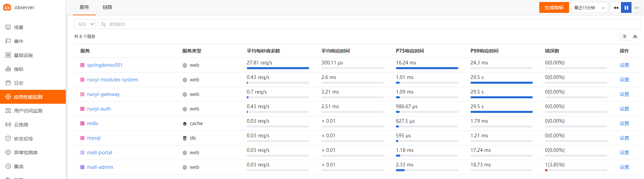Expand the 筛选 filter dropdown

[85, 24]
